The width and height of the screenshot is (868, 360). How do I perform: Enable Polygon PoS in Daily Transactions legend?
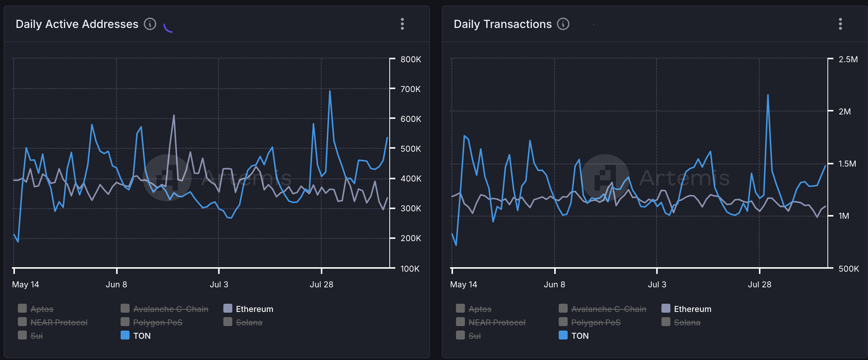590,322
